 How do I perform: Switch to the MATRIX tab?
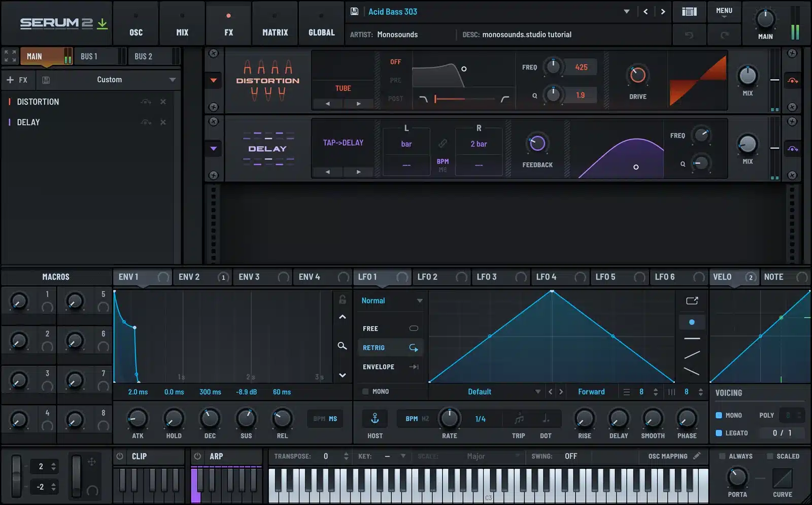coord(275,24)
